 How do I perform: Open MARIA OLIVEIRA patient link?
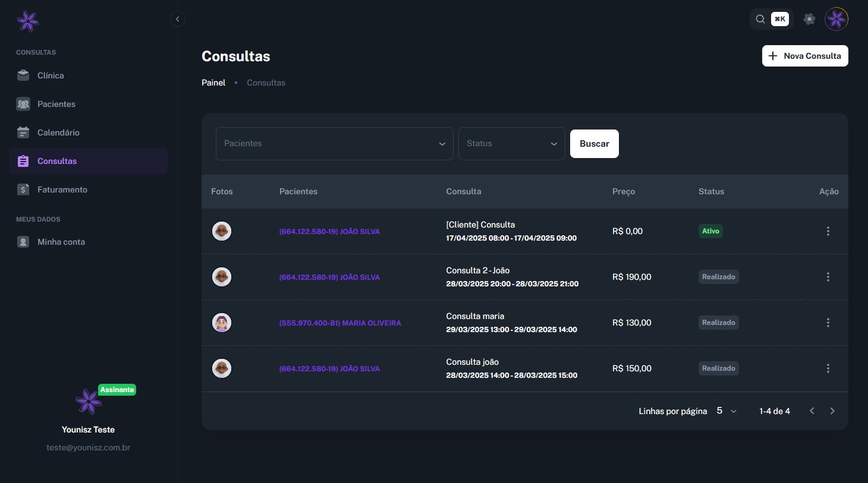pyautogui.click(x=340, y=323)
